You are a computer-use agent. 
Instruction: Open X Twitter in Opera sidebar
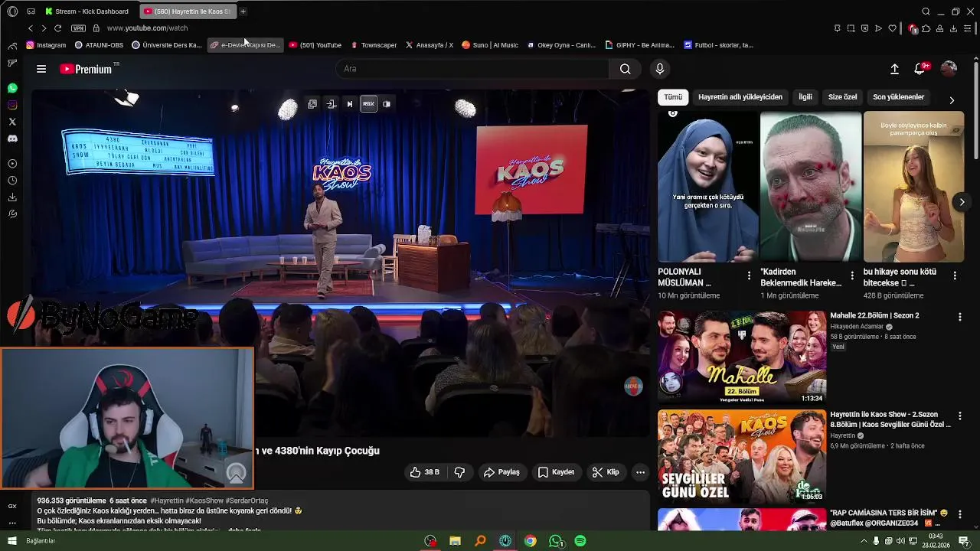12,122
